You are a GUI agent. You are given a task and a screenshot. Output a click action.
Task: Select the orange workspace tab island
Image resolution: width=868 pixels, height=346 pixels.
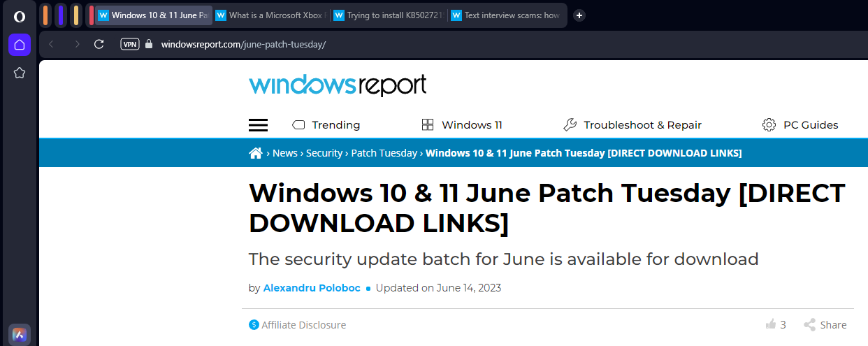tap(45, 15)
